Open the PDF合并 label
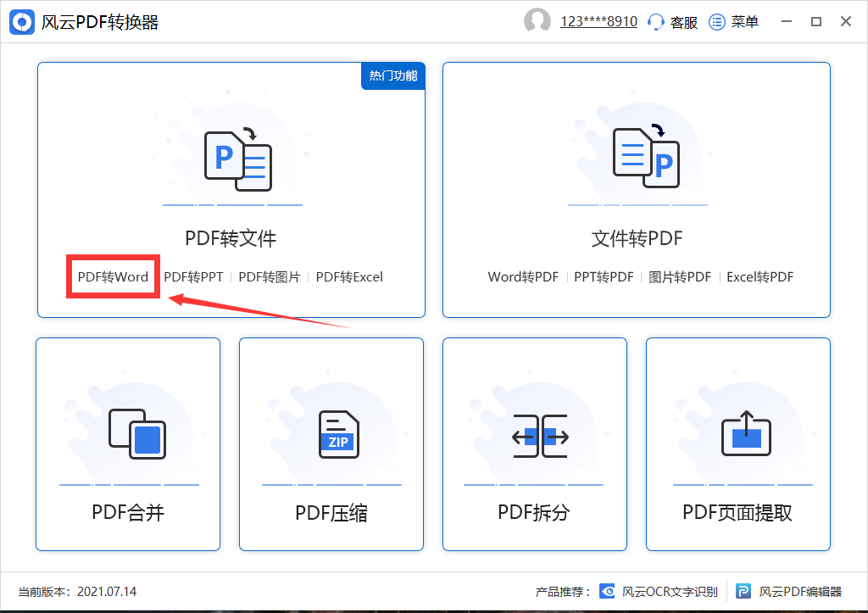The height and width of the screenshot is (613, 868). click(x=128, y=513)
